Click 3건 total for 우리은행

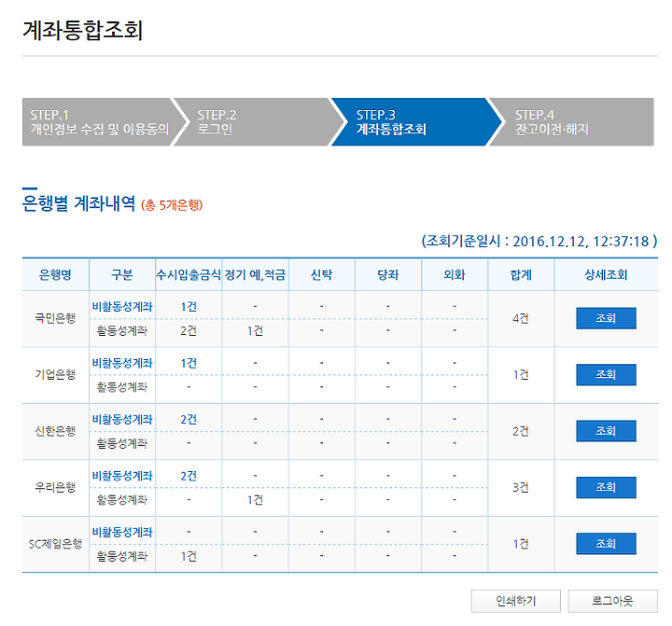(x=521, y=488)
